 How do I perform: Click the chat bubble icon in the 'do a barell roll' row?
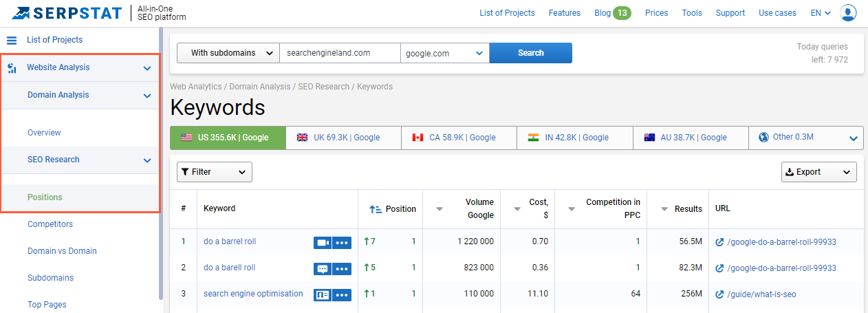pyautogui.click(x=323, y=268)
